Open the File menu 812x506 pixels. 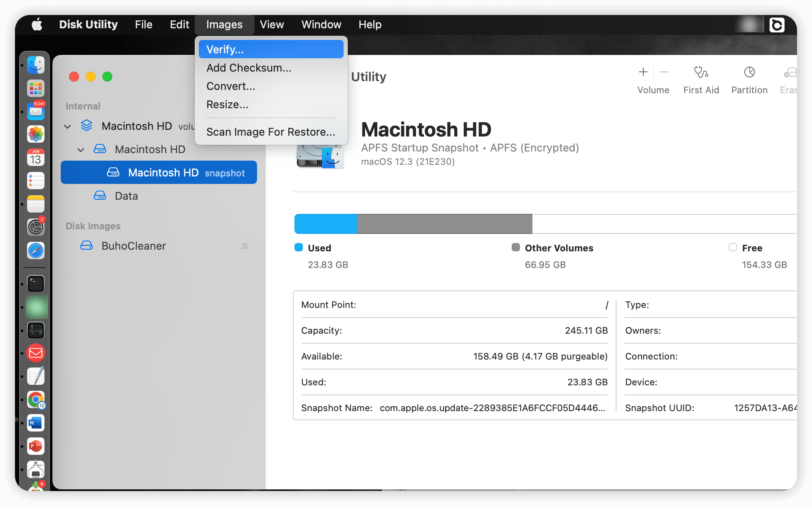(144, 25)
